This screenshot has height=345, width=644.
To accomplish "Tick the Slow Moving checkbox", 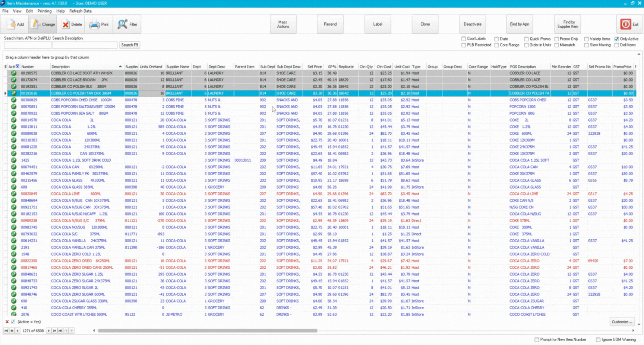I will pyautogui.click(x=586, y=45).
